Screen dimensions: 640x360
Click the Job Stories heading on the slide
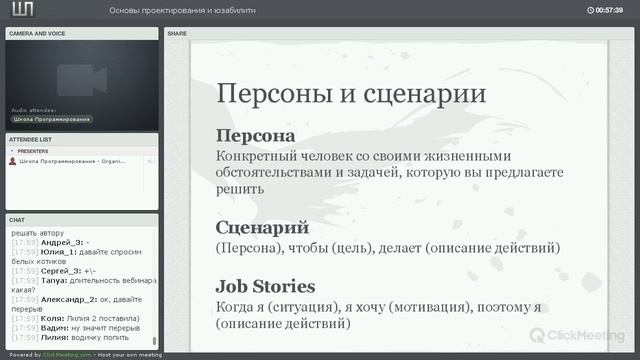coord(265,287)
